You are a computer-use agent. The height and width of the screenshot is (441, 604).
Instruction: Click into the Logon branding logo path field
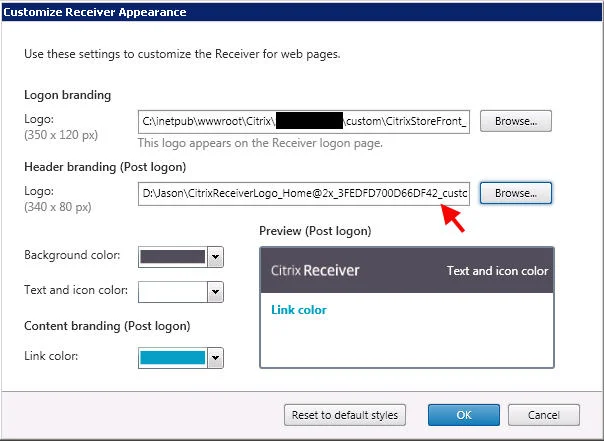click(304, 122)
